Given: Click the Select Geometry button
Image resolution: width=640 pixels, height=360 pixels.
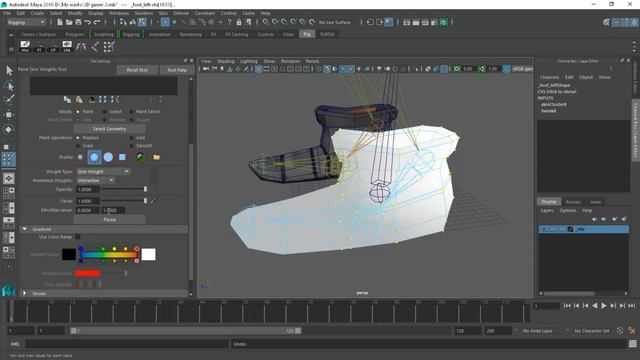Looking at the screenshot, I should coord(109,129).
